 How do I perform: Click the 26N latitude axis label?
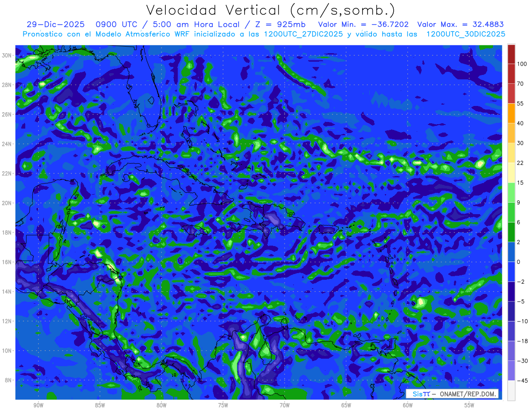click(x=8, y=114)
